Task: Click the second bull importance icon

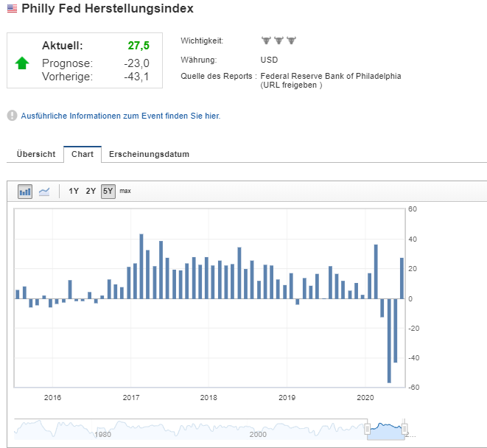Action: coord(278,41)
